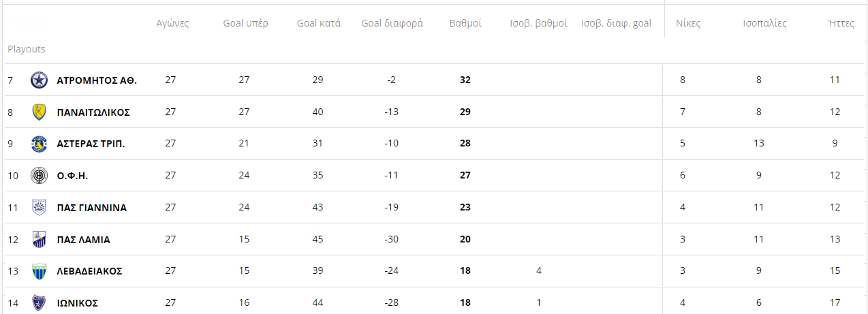868x314 pixels.
Task: Select the ΑΣΤΕΡΑΣ ΤΡΙΠ. team name
Action: click(91, 144)
